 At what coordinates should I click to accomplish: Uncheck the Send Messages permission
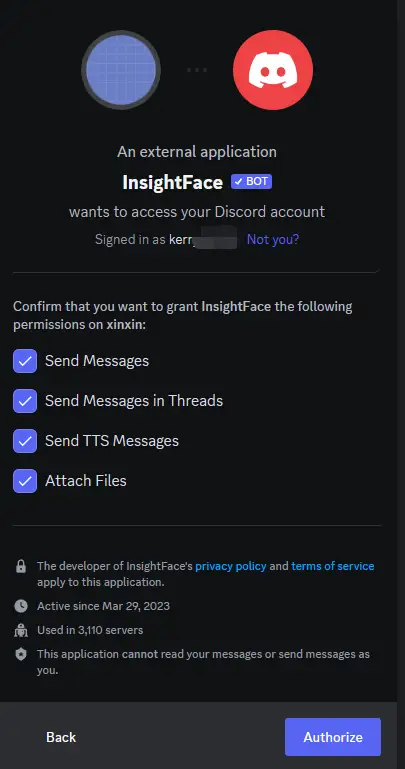(x=25, y=361)
